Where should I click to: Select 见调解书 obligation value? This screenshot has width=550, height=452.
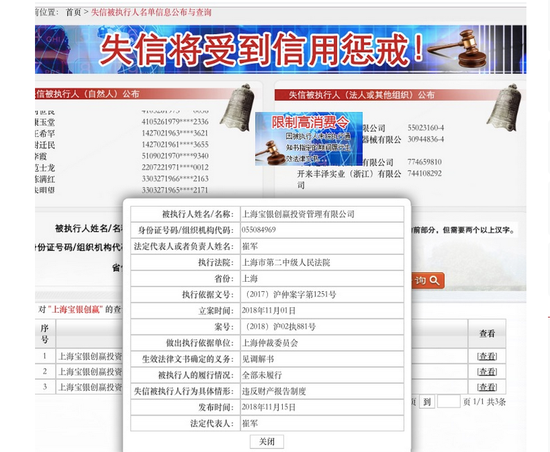[258, 359]
